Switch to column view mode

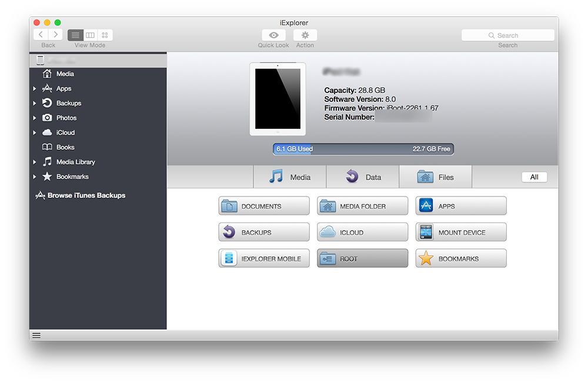click(90, 35)
